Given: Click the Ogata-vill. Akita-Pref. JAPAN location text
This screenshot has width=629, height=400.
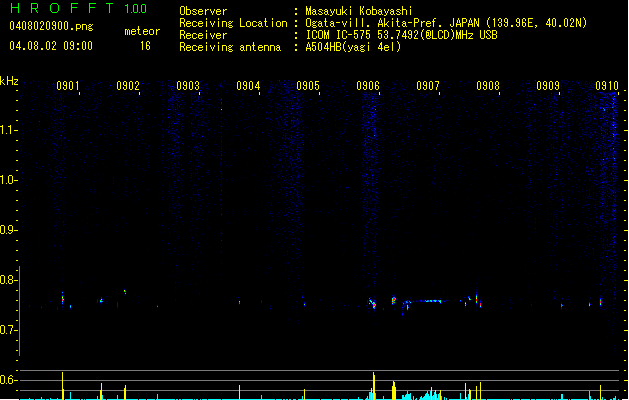Looking at the screenshot, I should 446,23.
